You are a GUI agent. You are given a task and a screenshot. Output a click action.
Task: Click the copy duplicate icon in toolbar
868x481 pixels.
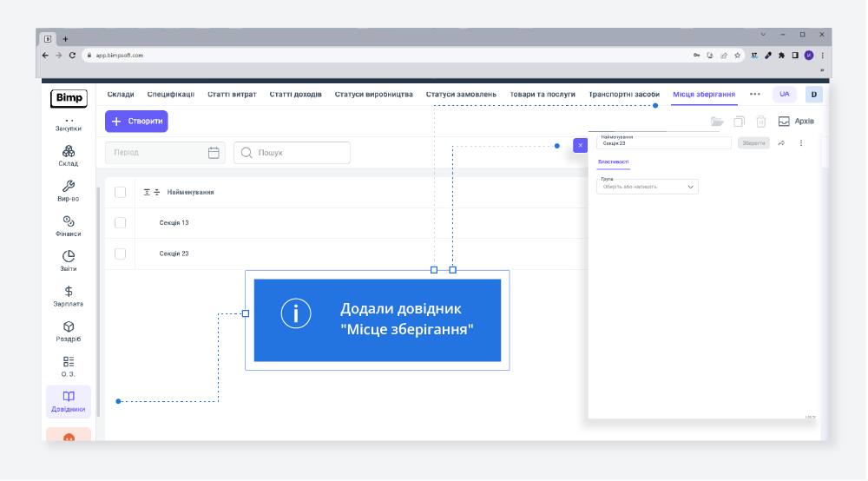coord(739,122)
